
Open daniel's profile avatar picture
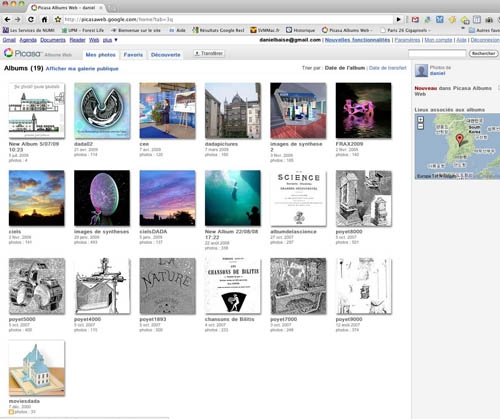click(x=421, y=70)
